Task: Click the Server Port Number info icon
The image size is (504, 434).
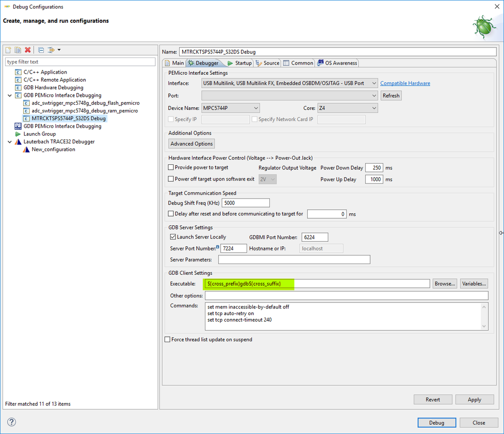Action: click(217, 246)
